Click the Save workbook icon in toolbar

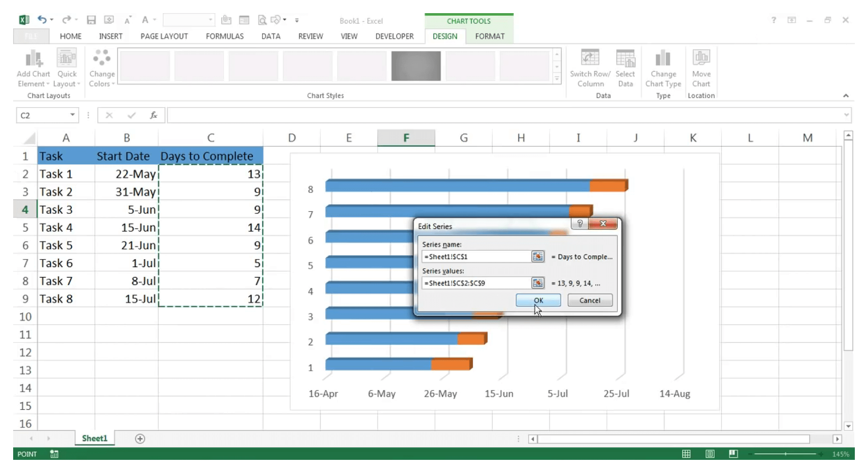(91, 21)
